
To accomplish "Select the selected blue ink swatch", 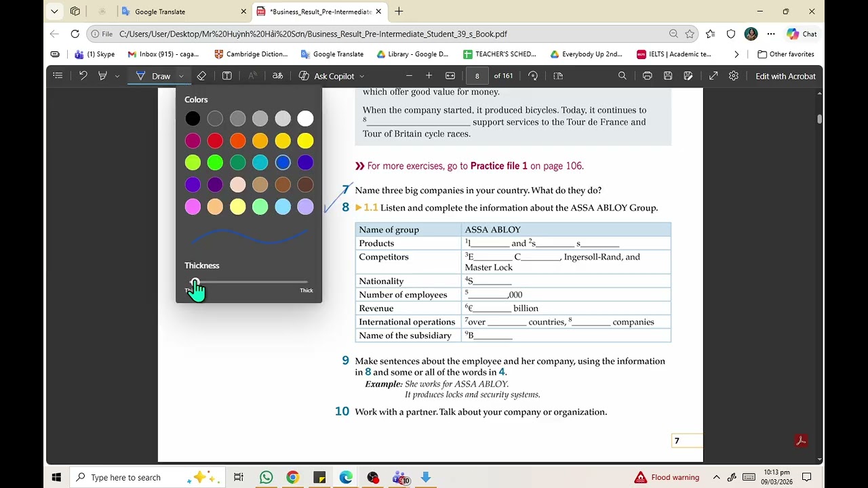I will click(283, 162).
